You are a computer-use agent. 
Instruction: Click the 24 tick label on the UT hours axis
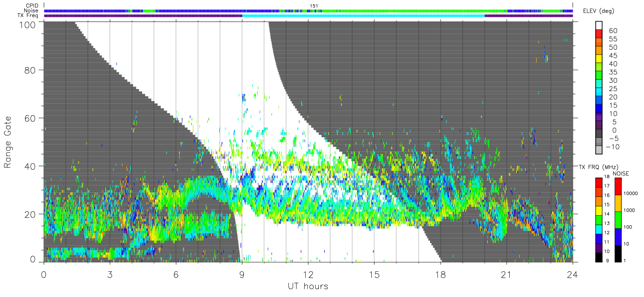tap(573, 274)
